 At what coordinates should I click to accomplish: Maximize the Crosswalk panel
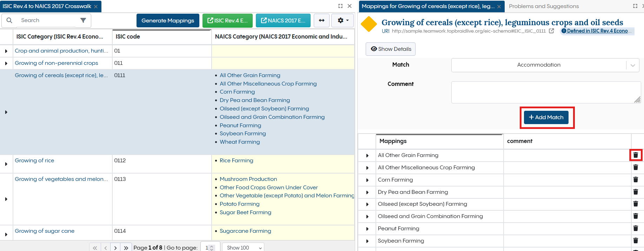pos(340,6)
